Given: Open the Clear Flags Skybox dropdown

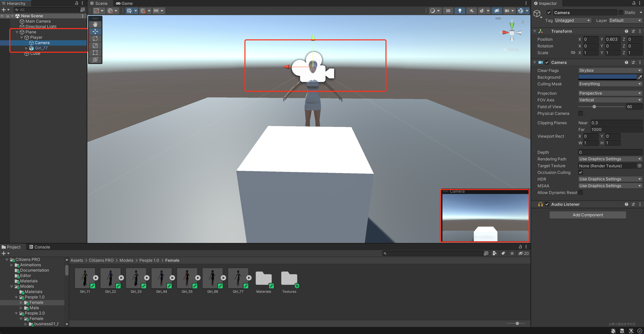Looking at the screenshot, I should coord(610,70).
